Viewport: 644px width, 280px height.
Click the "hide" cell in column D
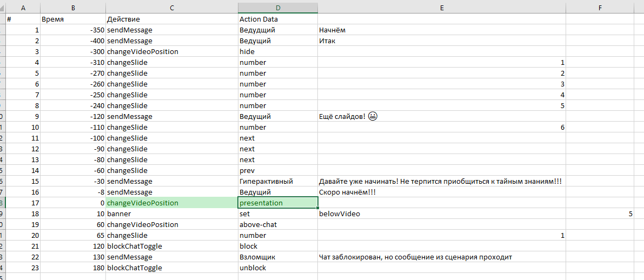pos(277,52)
